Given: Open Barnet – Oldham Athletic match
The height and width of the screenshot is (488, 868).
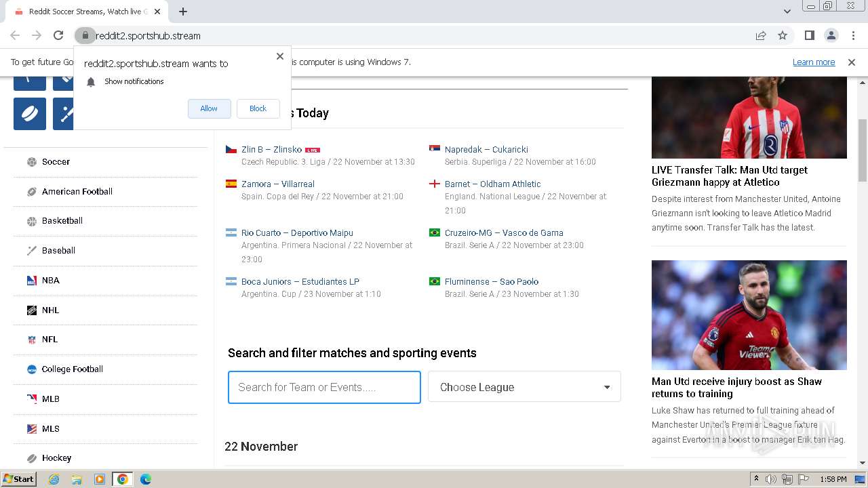Looking at the screenshot, I should (x=493, y=184).
